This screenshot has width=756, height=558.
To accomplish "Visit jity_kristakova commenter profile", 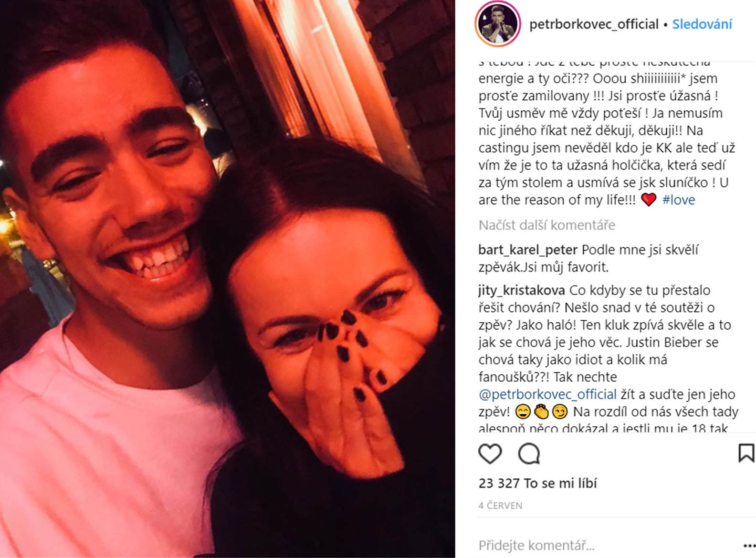I will coord(522,290).
